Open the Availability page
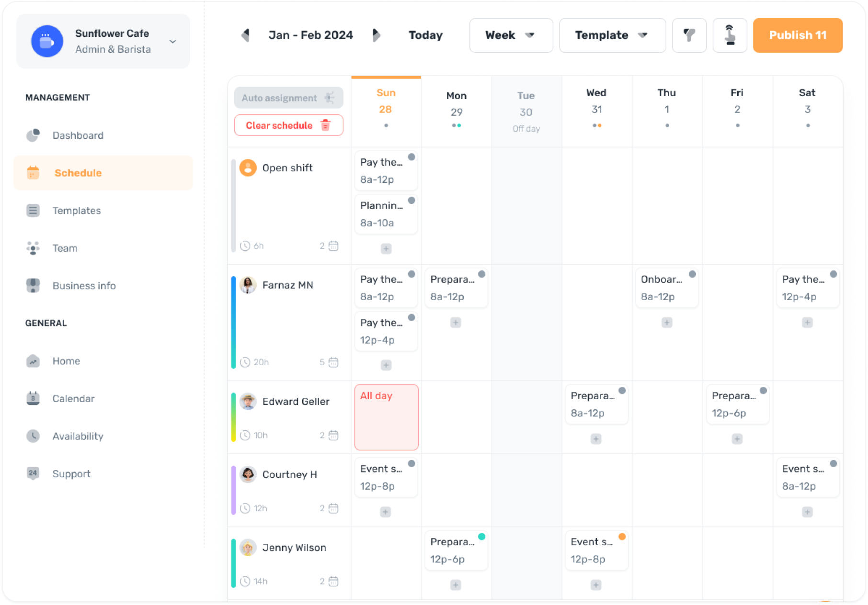Viewport: 868px width, 605px height. click(78, 436)
